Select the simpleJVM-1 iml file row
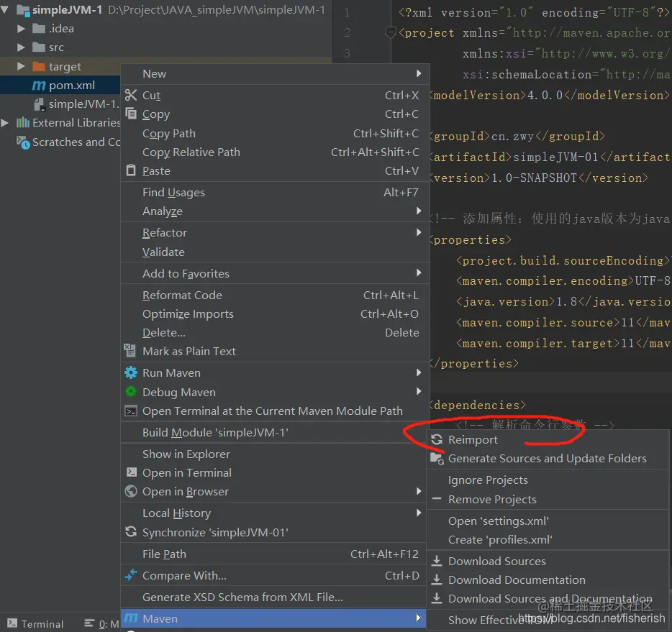This screenshot has width=672, height=632. (60, 104)
